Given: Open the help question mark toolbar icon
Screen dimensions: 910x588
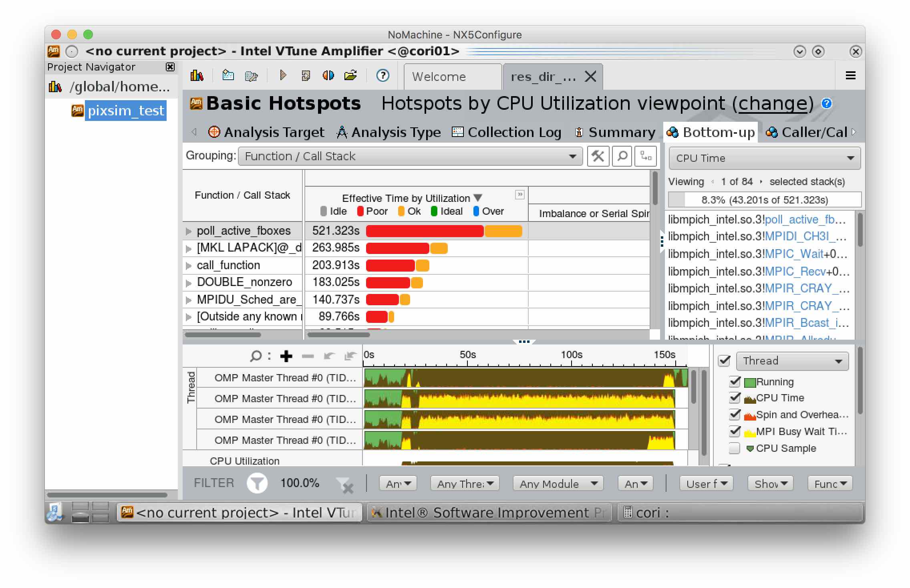Looking at the screenshot, I should click(x=383, y=75).
